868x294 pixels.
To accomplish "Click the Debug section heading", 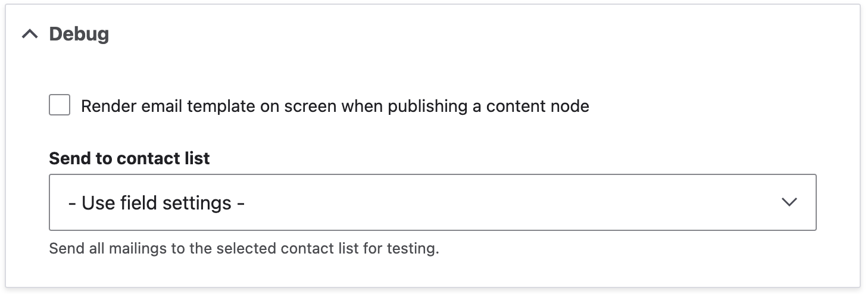I will coord(79,35).
